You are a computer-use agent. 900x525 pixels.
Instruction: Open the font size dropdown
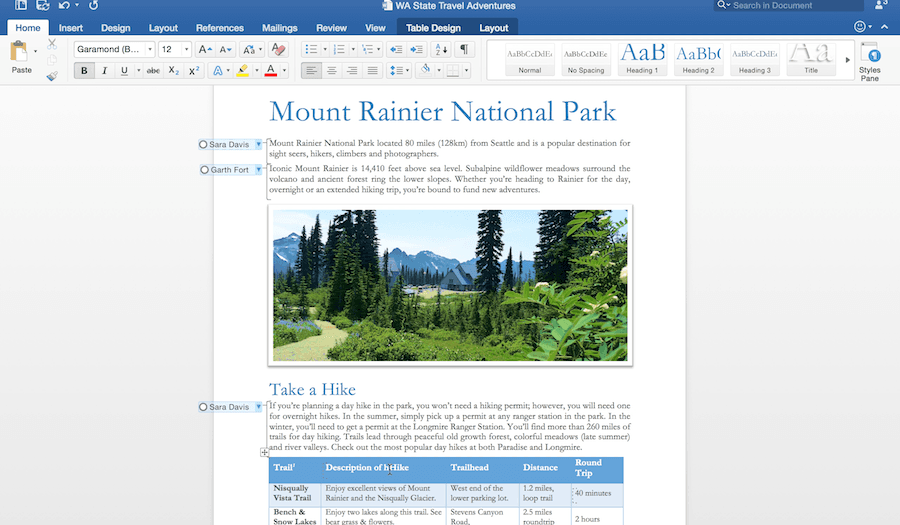(186, 49)
